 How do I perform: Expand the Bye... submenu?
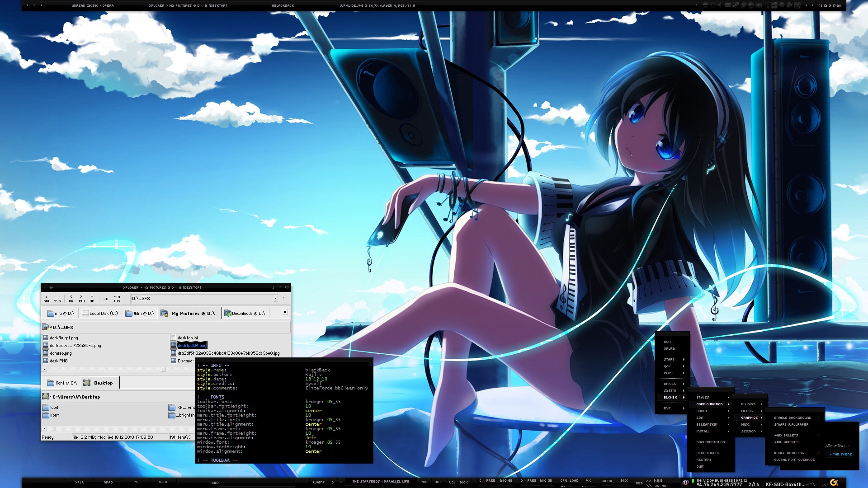click(x=672, y=408)
